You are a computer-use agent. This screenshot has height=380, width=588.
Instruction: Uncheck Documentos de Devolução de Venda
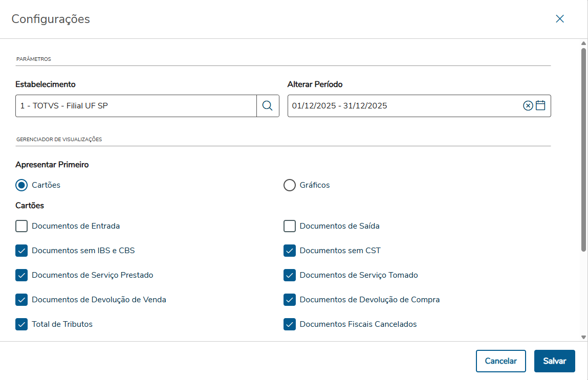(21, 300)
